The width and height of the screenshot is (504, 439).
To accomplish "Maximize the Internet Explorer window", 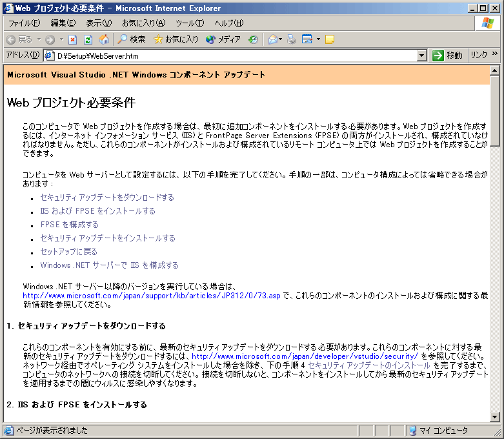I will click(483, 8).
